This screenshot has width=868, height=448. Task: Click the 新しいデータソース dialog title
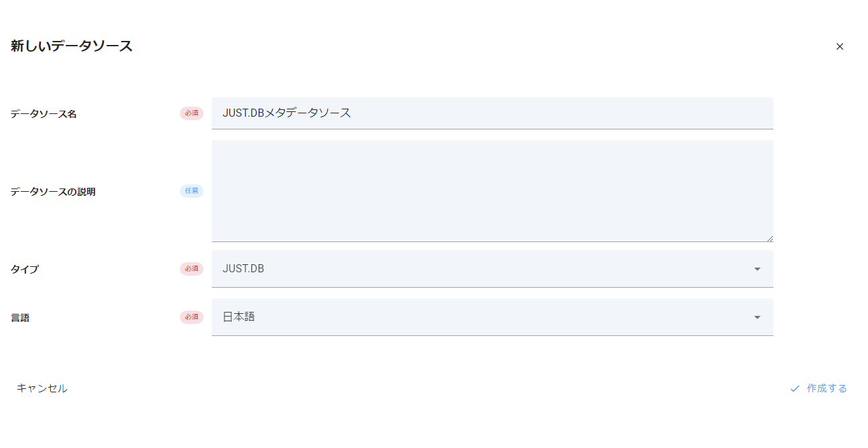click(x=72, y=46)
